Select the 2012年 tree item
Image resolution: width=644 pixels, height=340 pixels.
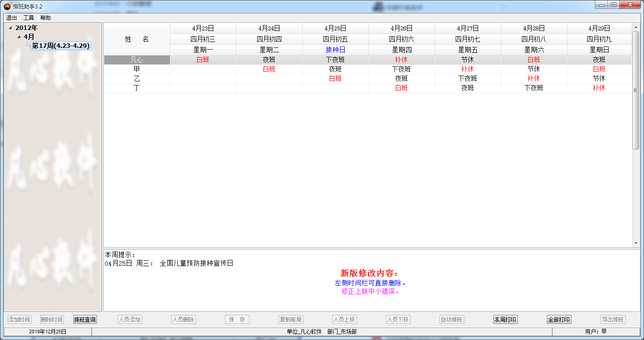26,28
